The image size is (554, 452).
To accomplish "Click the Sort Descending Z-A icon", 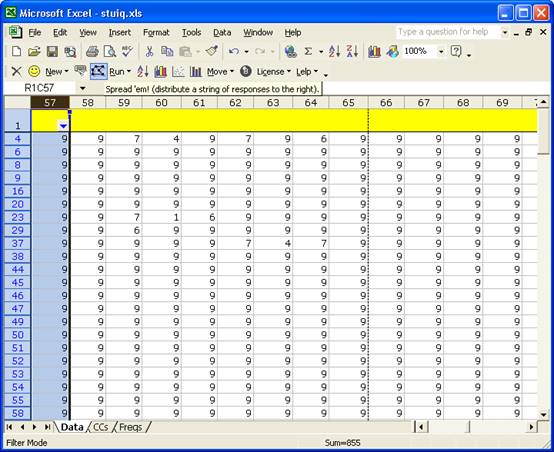I will (x=352, y=52).
